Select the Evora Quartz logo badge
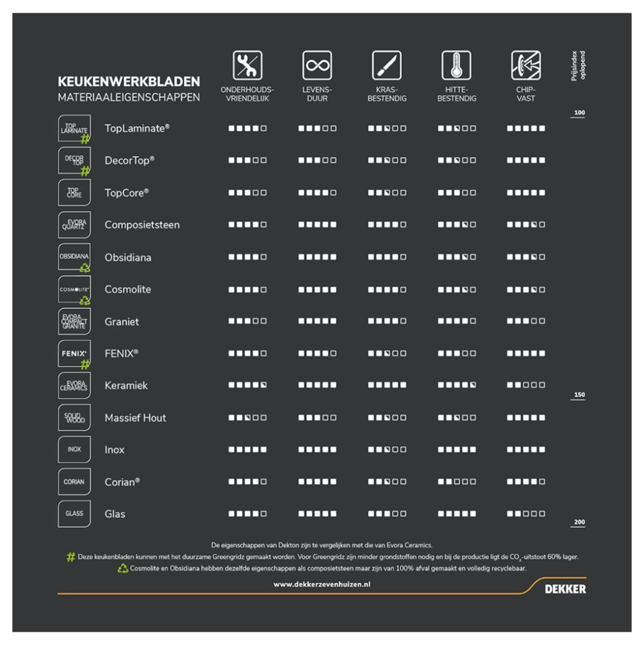 [x=74, y=225]
